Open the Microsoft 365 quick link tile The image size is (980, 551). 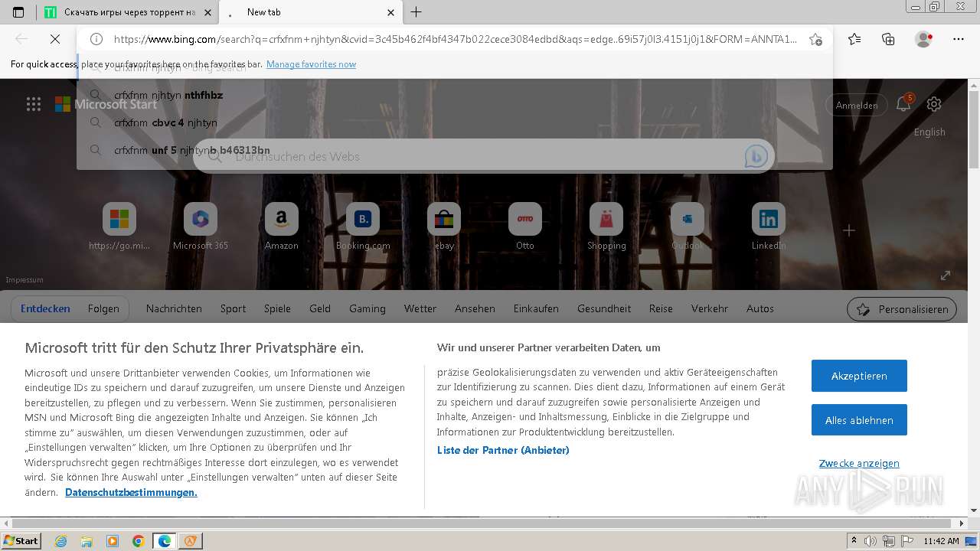point(201,227)
